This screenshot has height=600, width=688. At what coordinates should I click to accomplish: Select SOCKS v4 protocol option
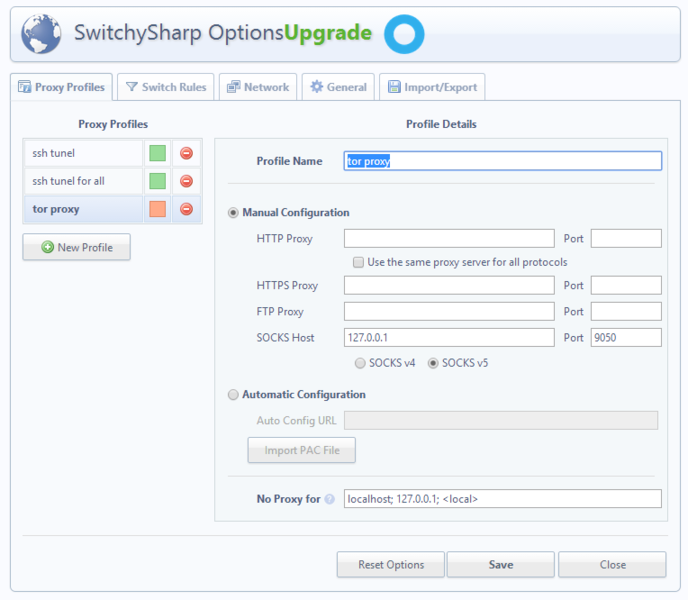(361, 363)
